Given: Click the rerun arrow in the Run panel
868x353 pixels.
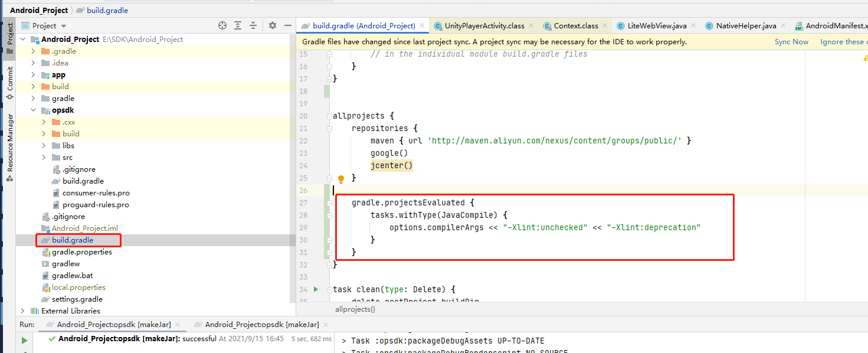Looking at the screenshot, I should [24, 341].
